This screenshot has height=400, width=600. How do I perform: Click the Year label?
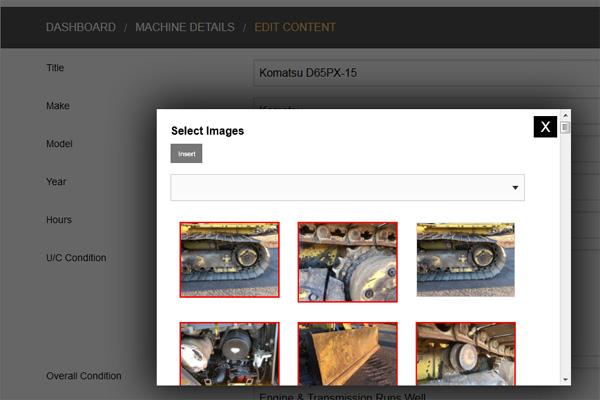(x=56, y=182)
